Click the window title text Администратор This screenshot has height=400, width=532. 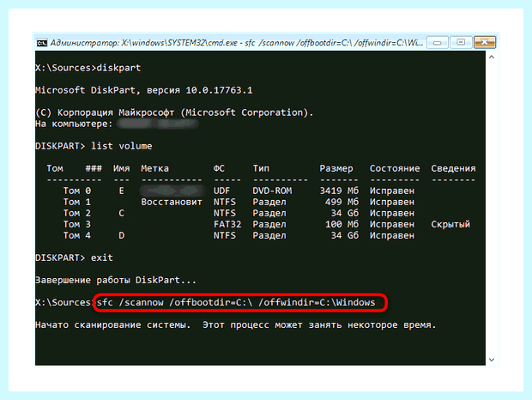(85, 43)
